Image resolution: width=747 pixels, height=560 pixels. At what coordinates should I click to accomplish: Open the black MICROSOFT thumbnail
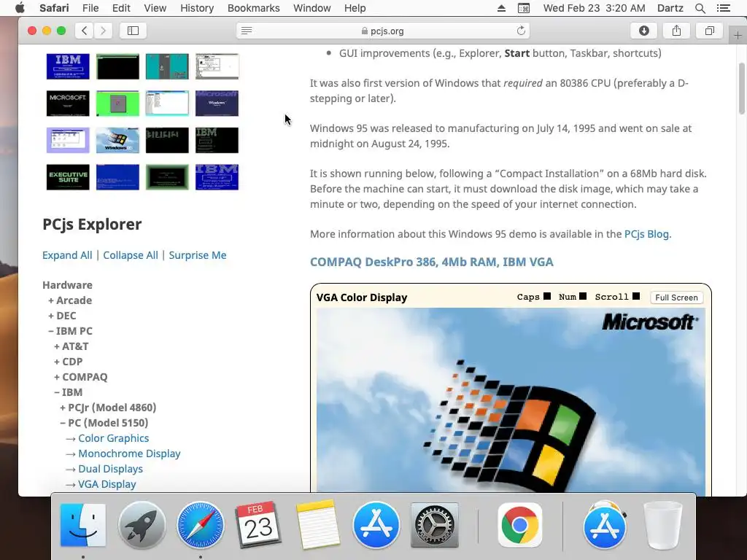click(x=68, y=104)
